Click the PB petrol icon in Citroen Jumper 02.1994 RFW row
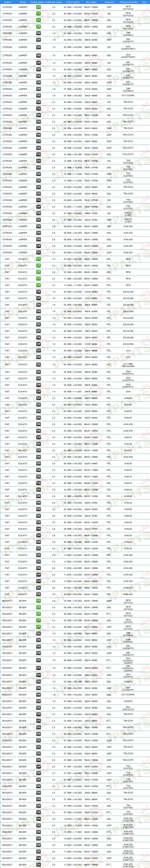The image size is (150, 868). click(38, 7)
